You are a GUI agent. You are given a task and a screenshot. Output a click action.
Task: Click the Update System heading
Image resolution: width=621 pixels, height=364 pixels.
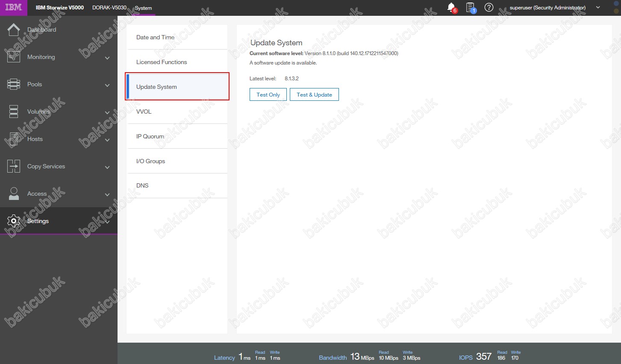276,43
